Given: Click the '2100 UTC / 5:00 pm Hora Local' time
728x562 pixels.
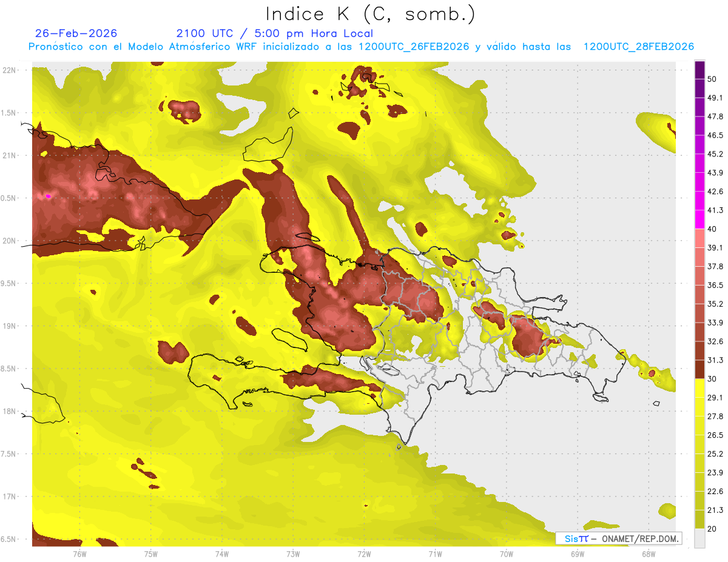Looking at the screenshot, I should (275, 33).
